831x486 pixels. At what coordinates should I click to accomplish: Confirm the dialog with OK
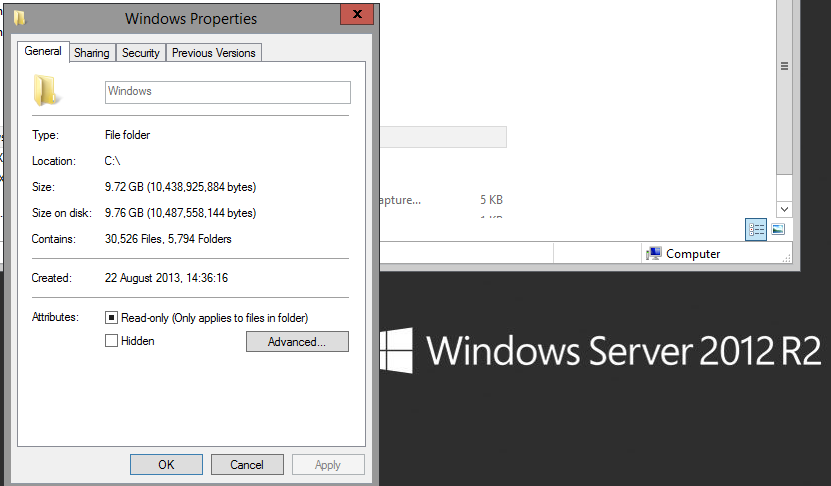point(166,465)
